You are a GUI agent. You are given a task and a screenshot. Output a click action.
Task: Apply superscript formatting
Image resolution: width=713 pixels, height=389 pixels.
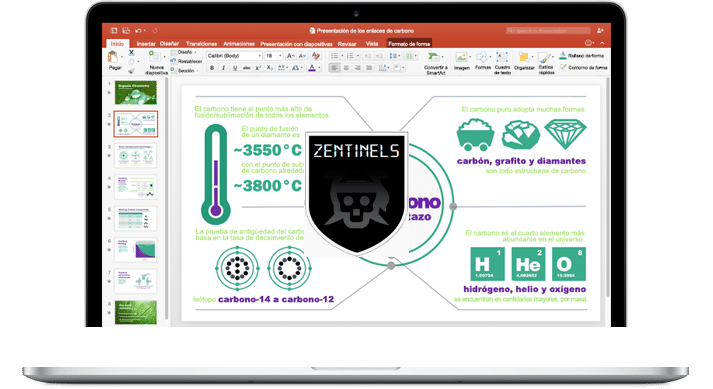[258, 68]
